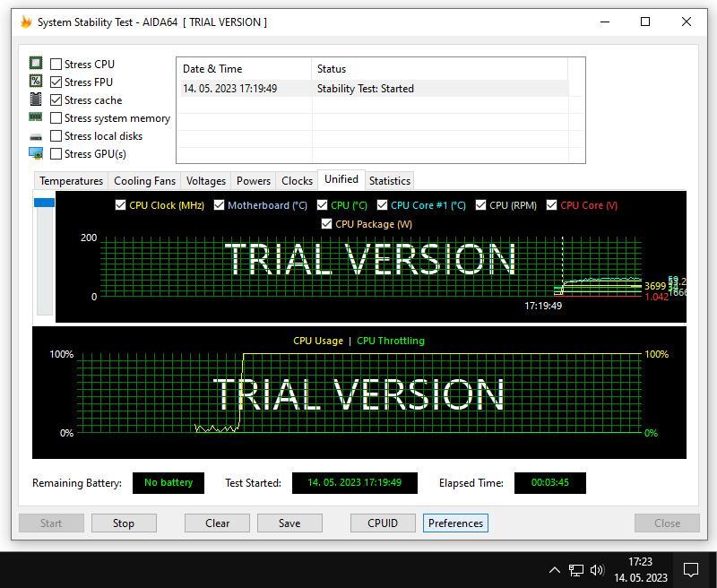Click the Save button
717x588 pixels.
coord(289,523)
